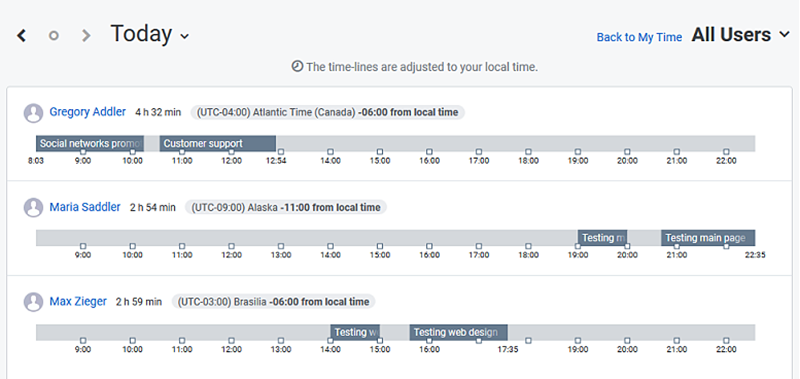This screenshot has height=379, width=800.
Task: Go to the previous day arrow
Action: coord(21,36)
